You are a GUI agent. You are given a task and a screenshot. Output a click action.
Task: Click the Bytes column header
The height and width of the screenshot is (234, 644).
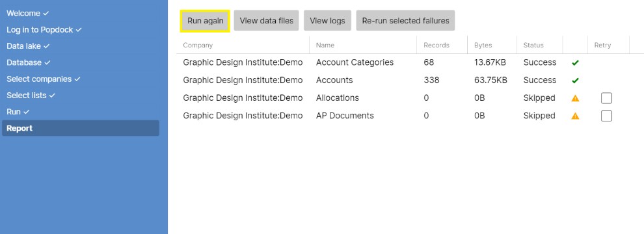coord(483,45)
